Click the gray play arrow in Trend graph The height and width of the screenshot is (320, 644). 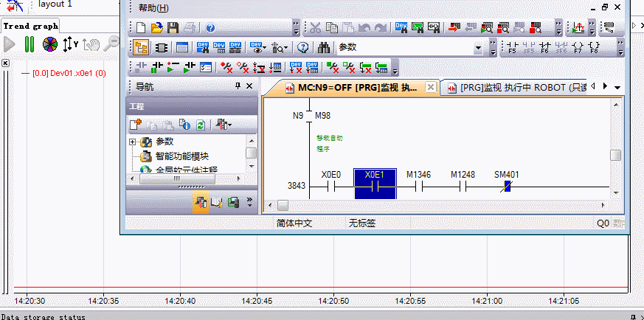(10, 44)
